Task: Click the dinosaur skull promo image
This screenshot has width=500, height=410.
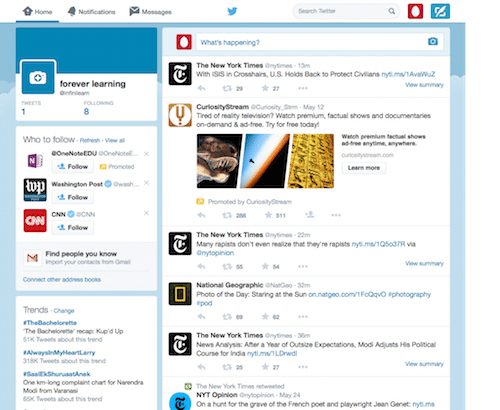Action: pos(219,161)
